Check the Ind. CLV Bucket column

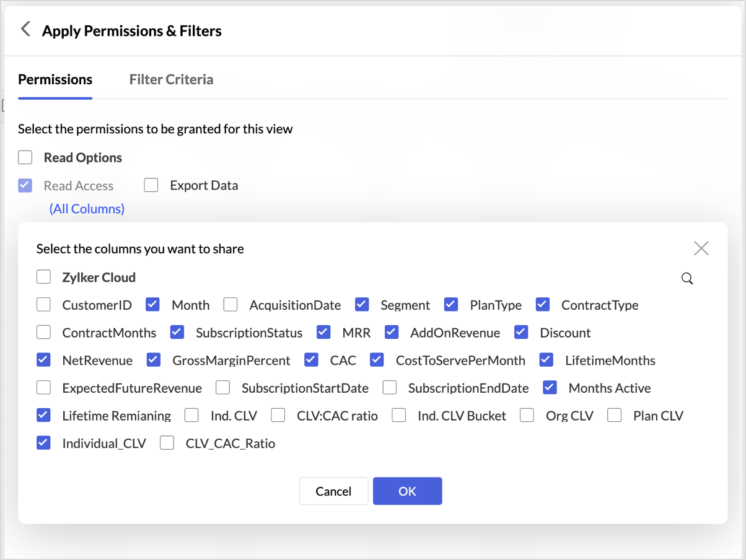tap(399, 415)
